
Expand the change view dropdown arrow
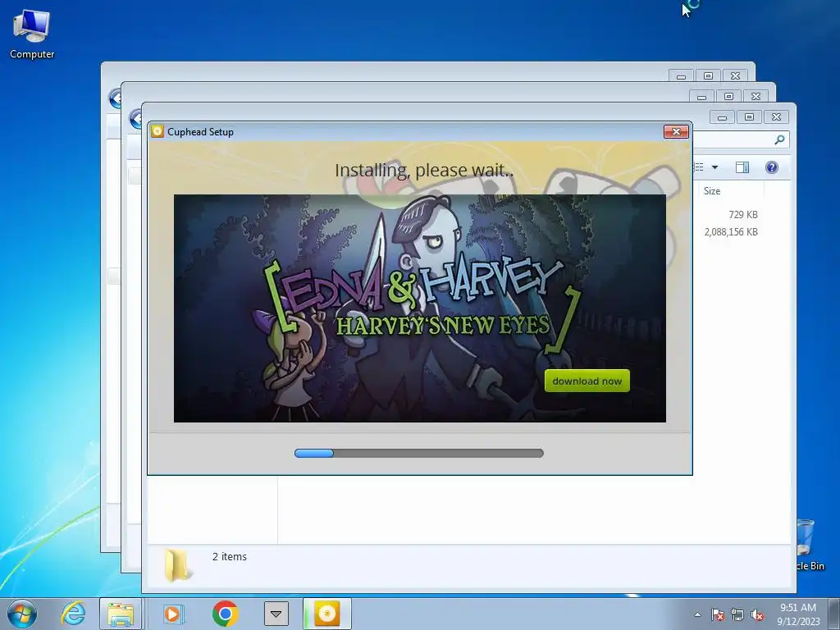click(714, 167)
